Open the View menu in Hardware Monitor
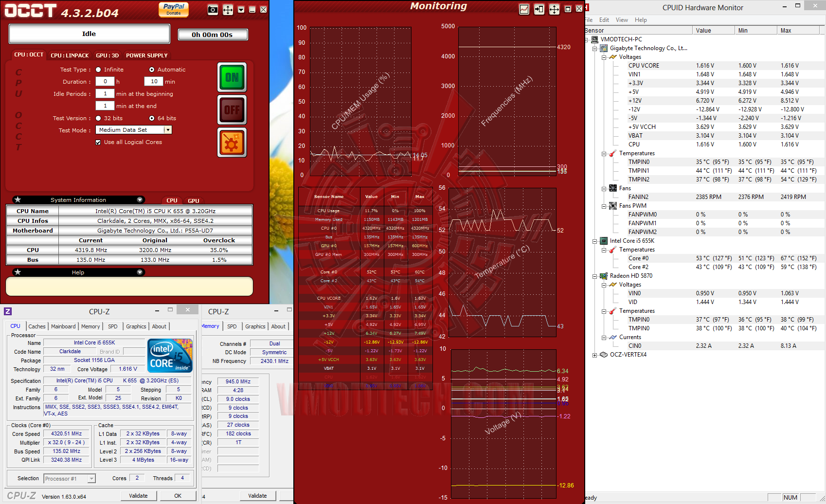The width and height of the screenshot is (826, 504). [x=622, y=20]
